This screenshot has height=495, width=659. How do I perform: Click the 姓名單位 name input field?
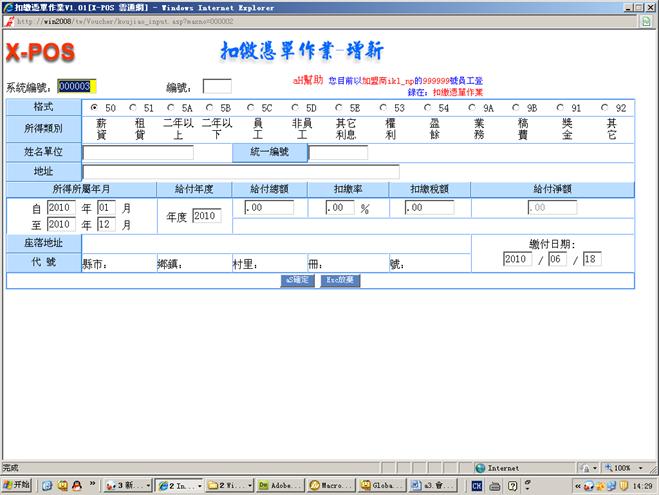pos(137,153)
